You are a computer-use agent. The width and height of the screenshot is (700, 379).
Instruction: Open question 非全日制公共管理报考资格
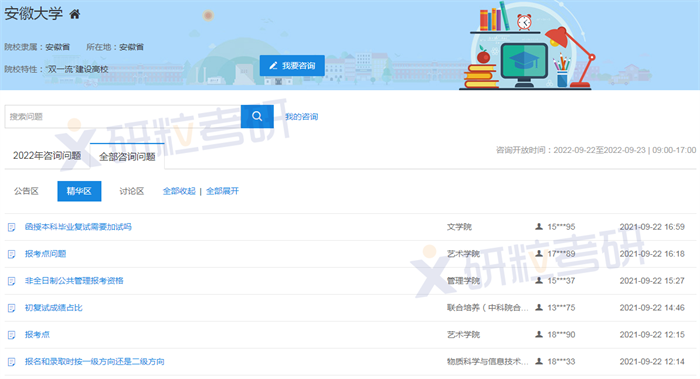point(74,280)
